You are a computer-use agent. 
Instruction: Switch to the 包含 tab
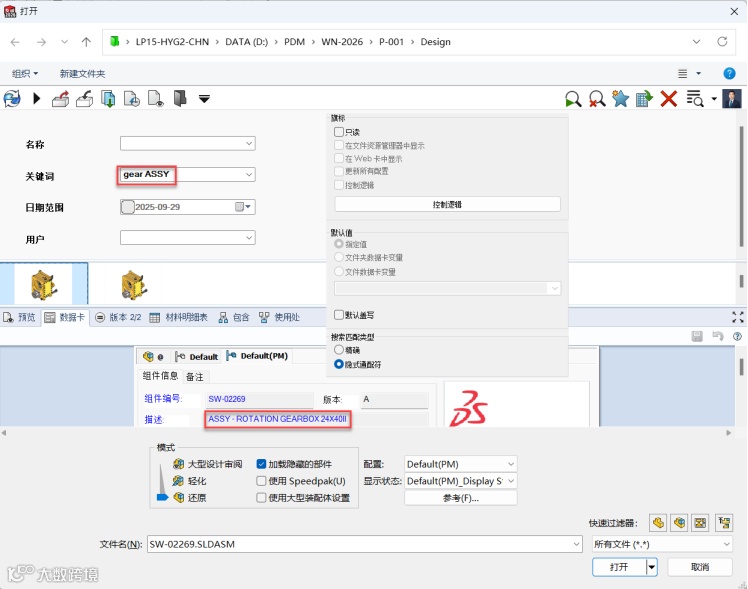pos(234,317)
